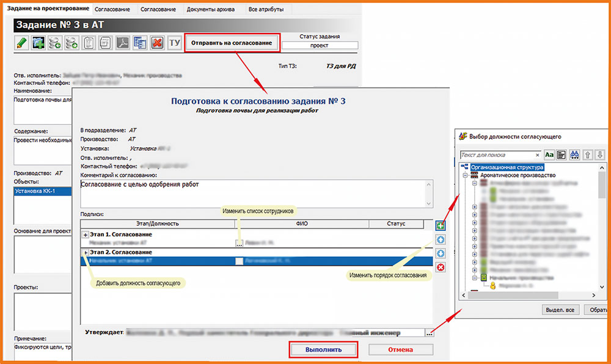This screenshot has width=611, height=364.
Task: Expand Этап 2. Согласование plus box
Action: pos(85,252)
